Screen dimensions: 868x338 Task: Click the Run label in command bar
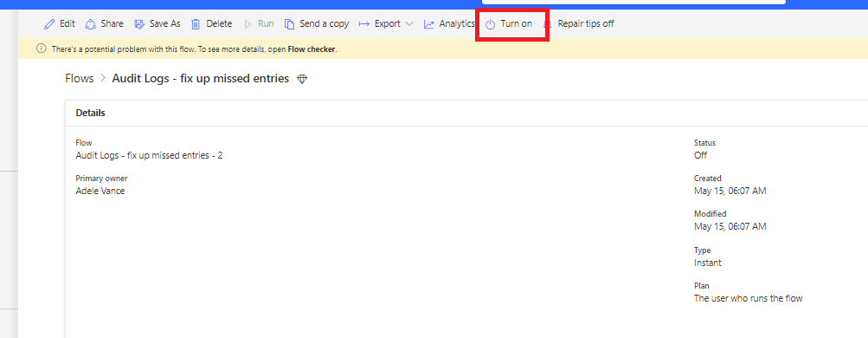[266, 23]
